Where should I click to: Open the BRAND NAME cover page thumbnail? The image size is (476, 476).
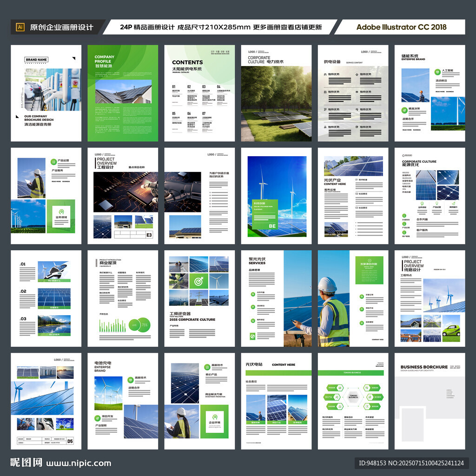(46, 93)
